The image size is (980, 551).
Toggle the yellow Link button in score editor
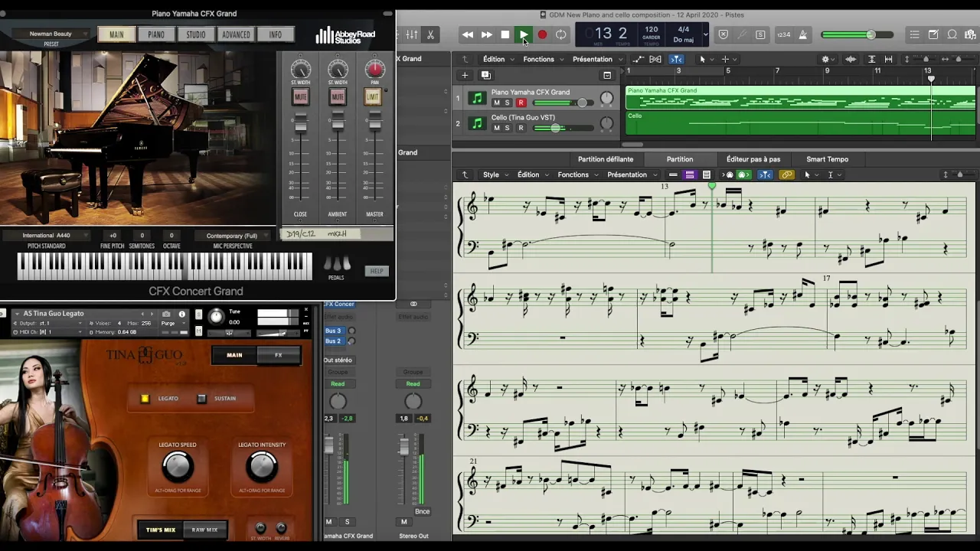click(x=786, y=174)
